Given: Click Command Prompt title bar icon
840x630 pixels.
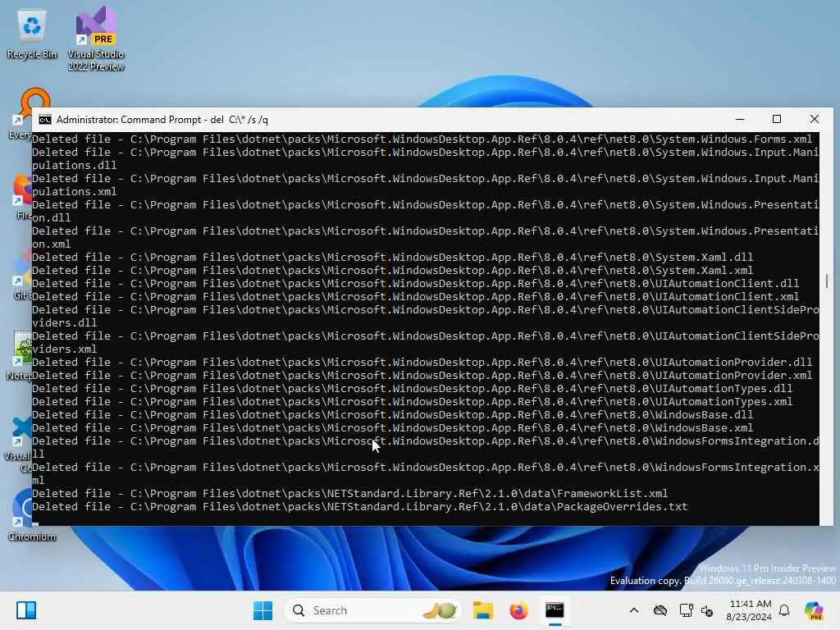Looking at the screenshot, I should pyautogui.click(x=45, y=120).
